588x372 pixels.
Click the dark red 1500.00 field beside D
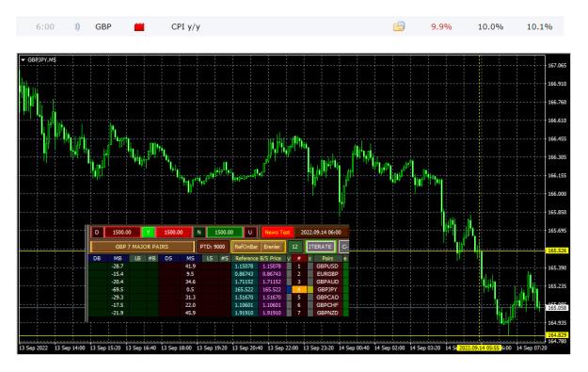pyautogui.click(x=122, y=233)
